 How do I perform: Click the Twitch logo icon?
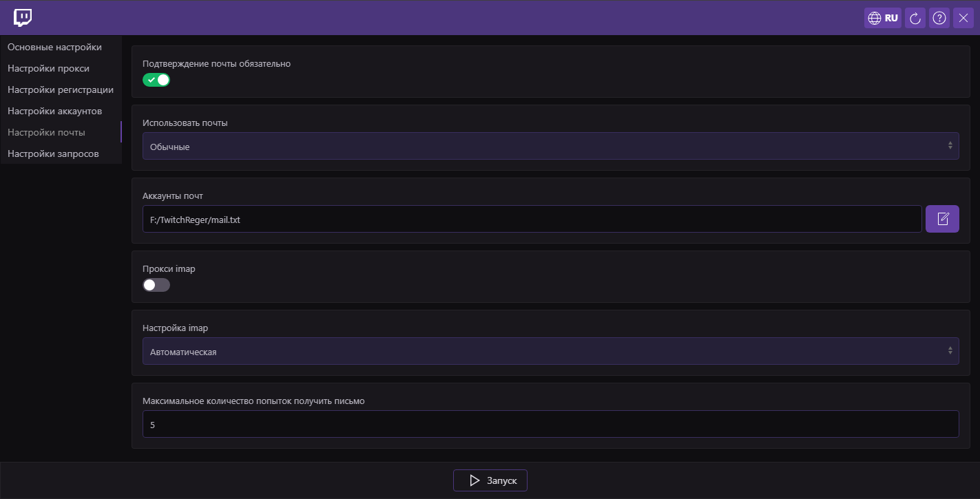pos(23,18)
